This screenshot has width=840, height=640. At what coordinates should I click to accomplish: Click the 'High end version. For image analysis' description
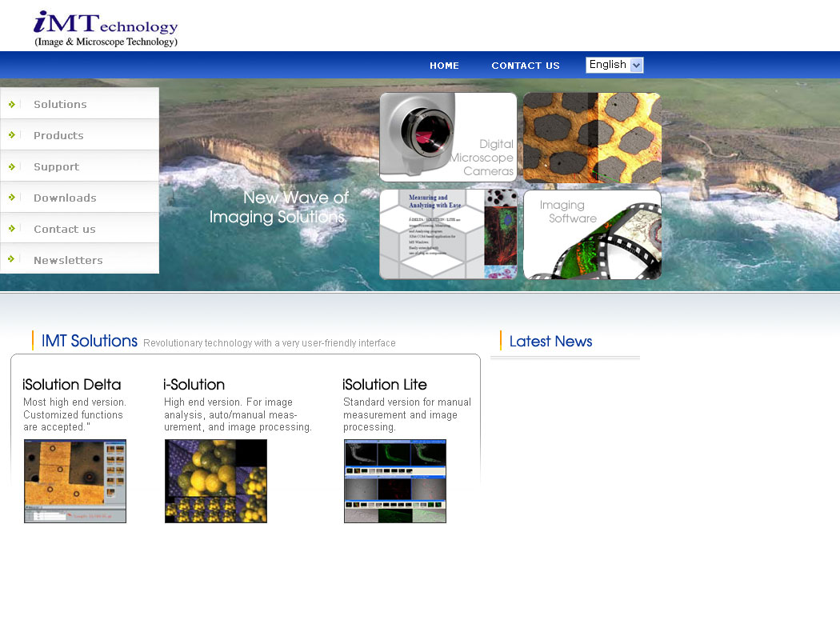click(x=238, y=414)
